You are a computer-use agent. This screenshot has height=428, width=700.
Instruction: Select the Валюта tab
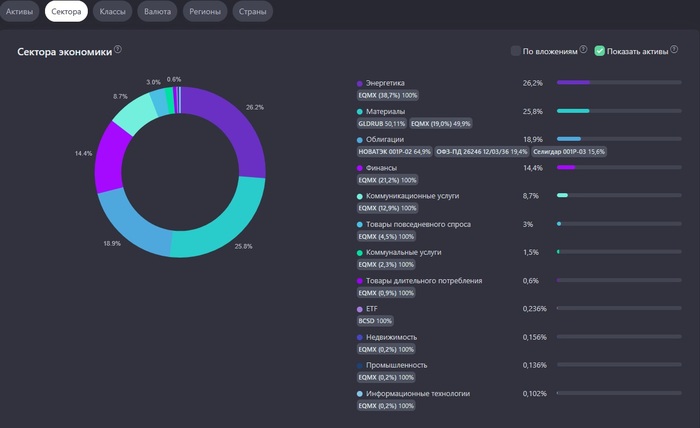point(158,13)
